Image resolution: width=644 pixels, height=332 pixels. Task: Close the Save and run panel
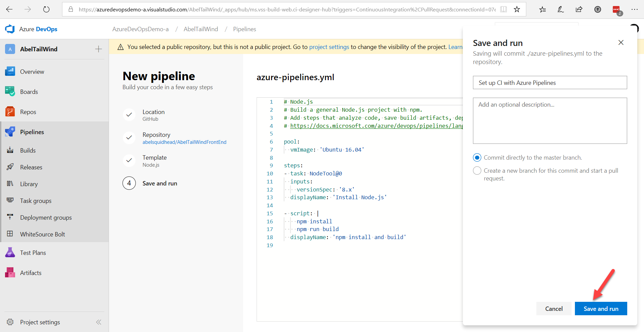click(x=621, y=43)
